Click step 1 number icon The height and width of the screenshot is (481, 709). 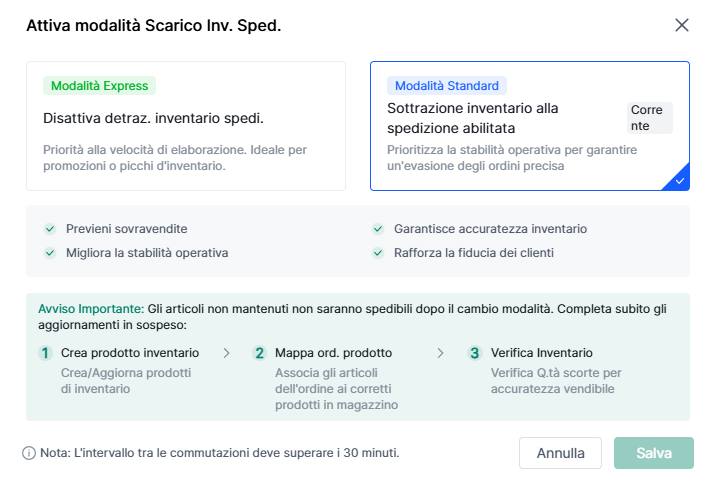coord(45,353)
